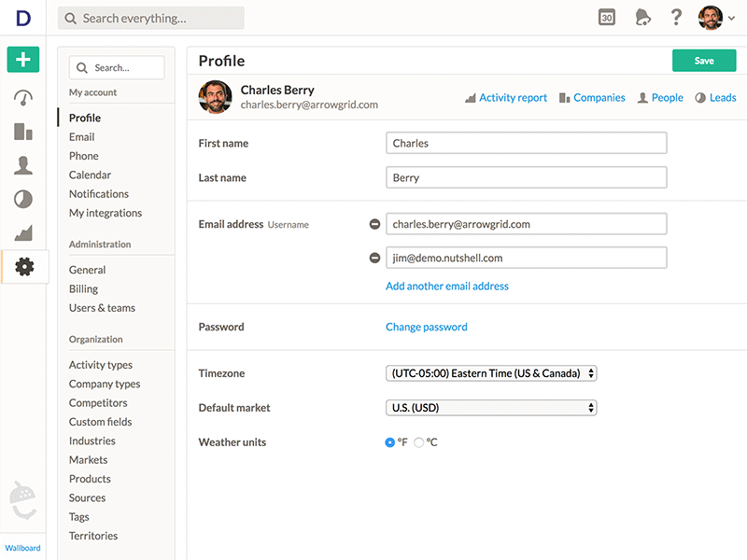Open the reports chart icon in sidebar
747x560 pixels.
pyautogui.click(x=23, y=232)
